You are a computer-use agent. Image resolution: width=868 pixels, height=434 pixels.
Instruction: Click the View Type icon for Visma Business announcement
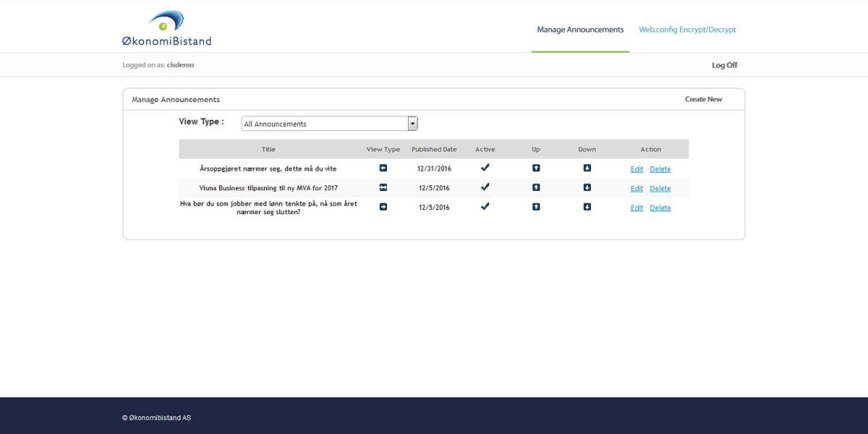(383, 187)
